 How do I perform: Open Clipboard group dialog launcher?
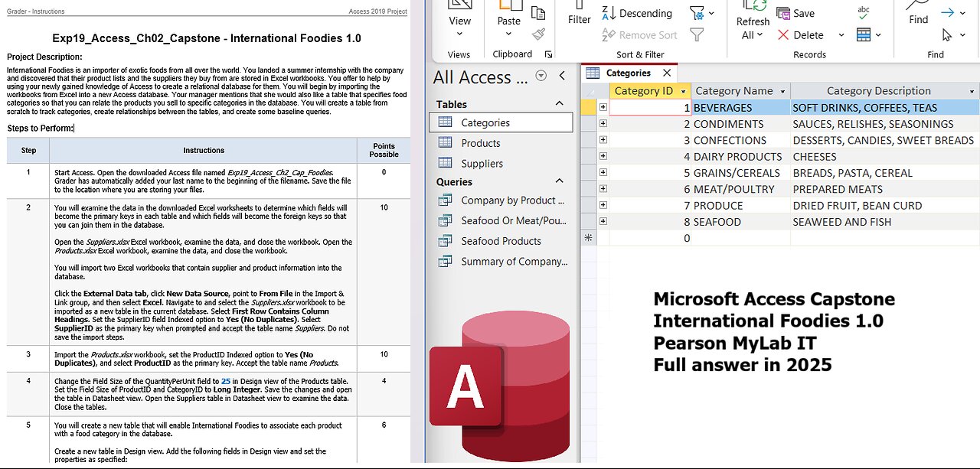pyautogui.click(x=548, y=55)
